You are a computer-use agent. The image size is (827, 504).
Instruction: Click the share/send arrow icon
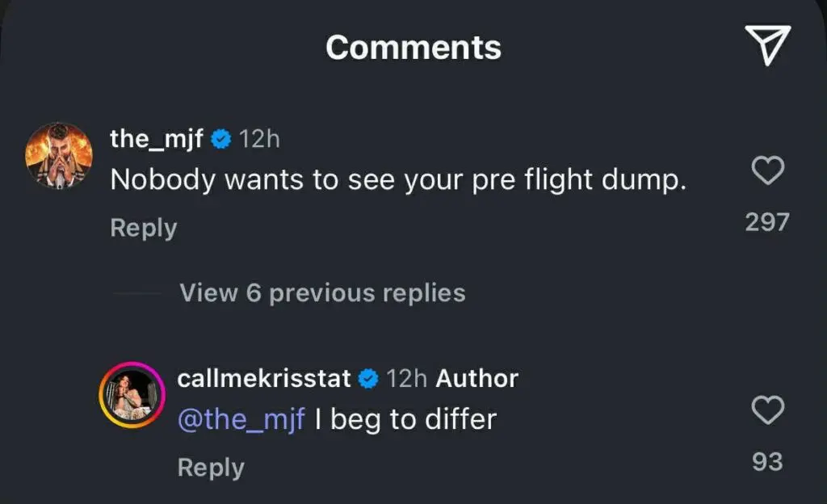768,46
